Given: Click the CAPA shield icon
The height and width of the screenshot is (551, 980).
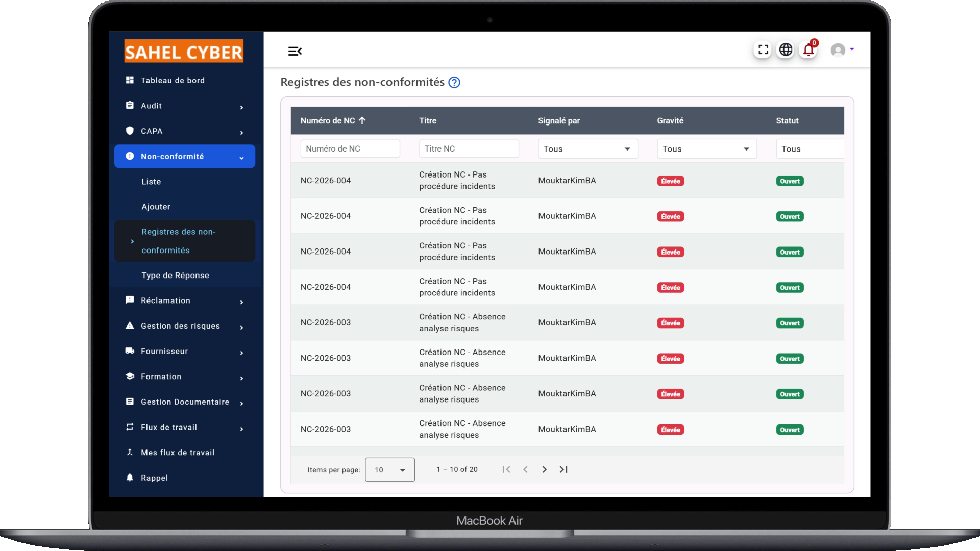Looking at the screenshot, I should pos(130,131).
